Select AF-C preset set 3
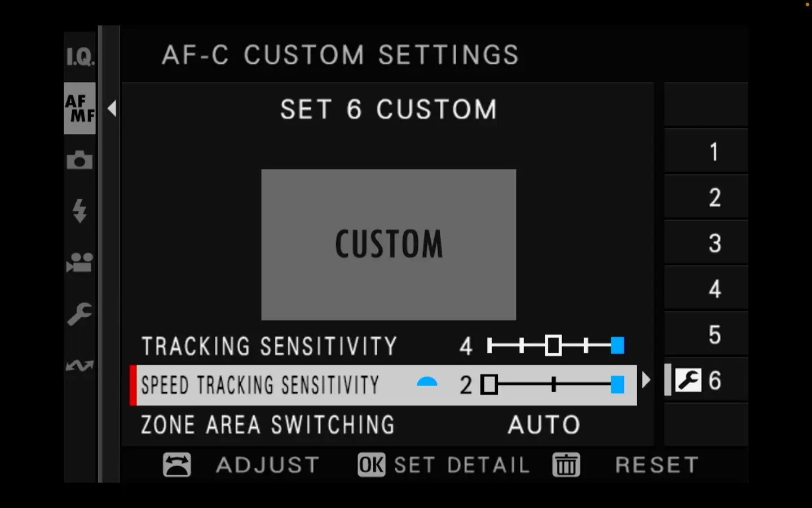This screenshot has width=812, height=508. (x=714, y=243)
